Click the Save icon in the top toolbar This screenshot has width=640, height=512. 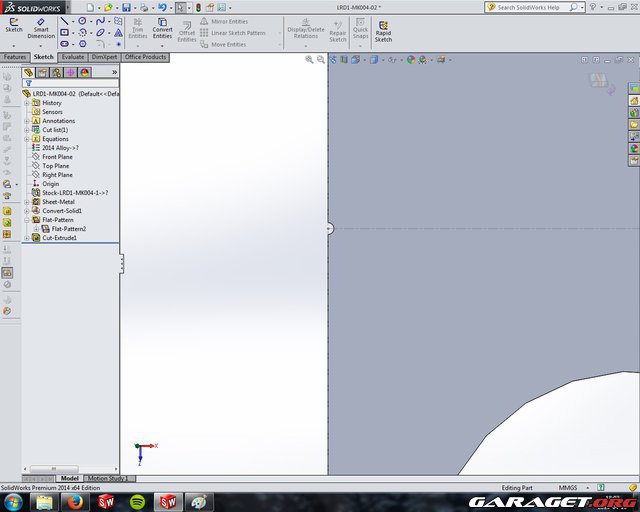126,7
